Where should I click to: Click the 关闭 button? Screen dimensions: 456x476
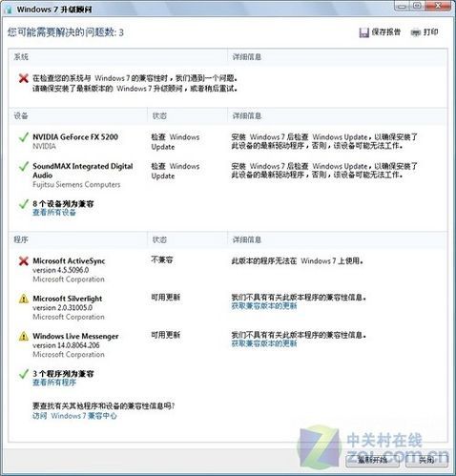click(x=426, y=460)
